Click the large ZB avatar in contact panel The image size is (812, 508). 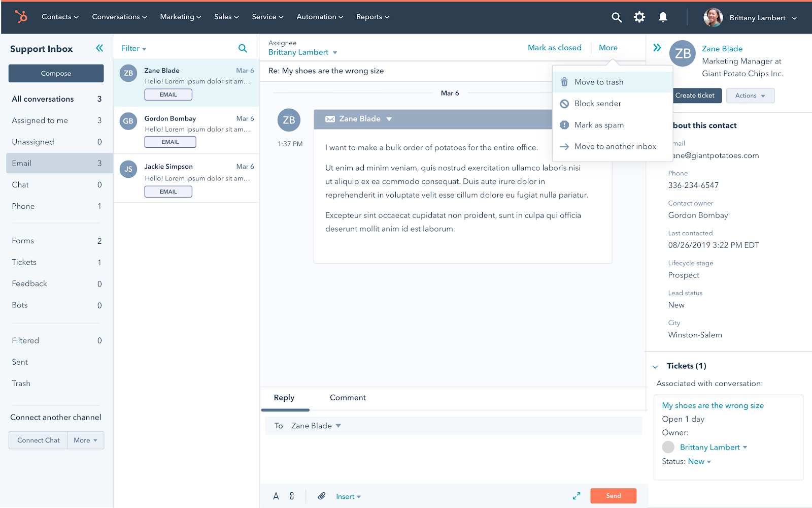coord(683,53)
